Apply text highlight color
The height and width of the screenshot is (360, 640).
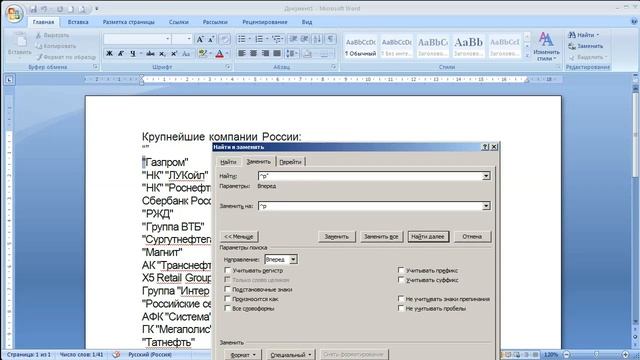[202, 53]
